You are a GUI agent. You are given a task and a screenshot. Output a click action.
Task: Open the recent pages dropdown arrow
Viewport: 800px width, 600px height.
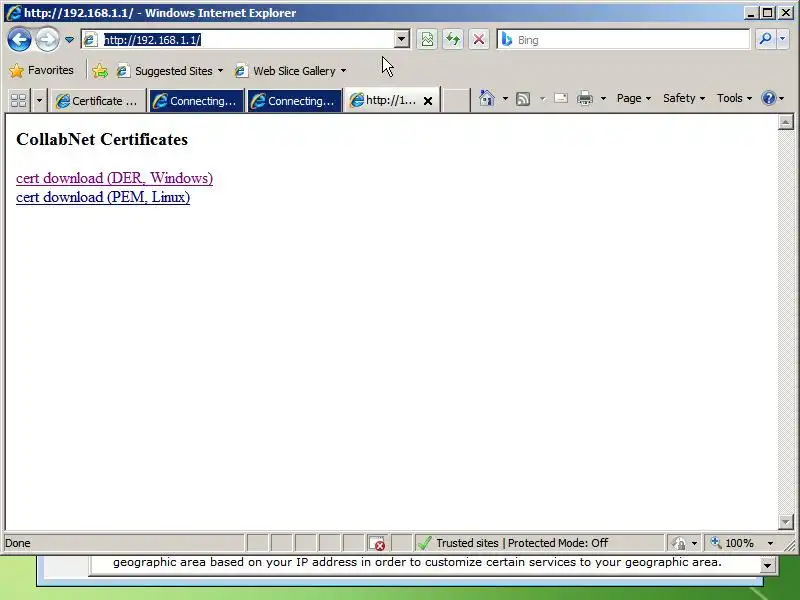coord(69,39)
